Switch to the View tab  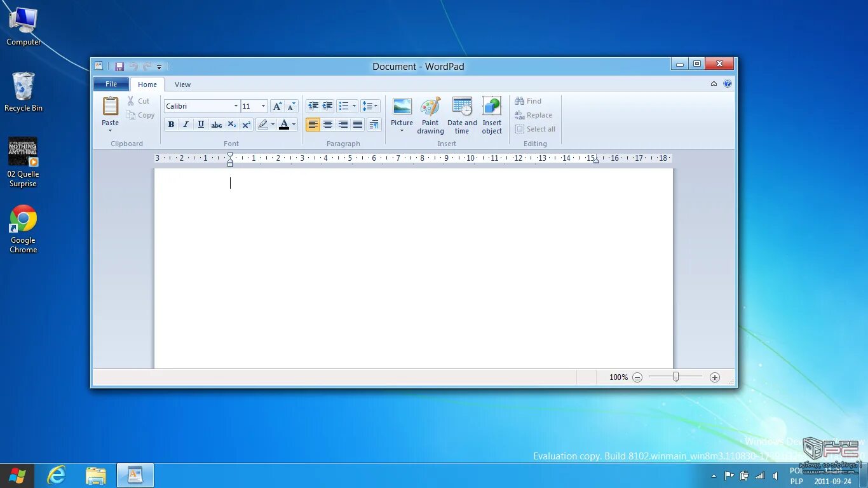coord(183,85)
